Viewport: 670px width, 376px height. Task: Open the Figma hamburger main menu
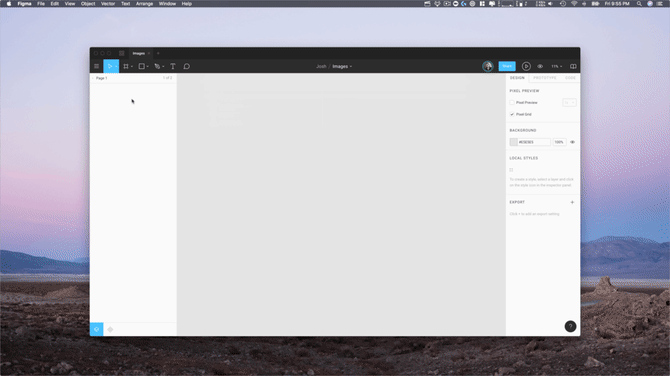point(97,66)
